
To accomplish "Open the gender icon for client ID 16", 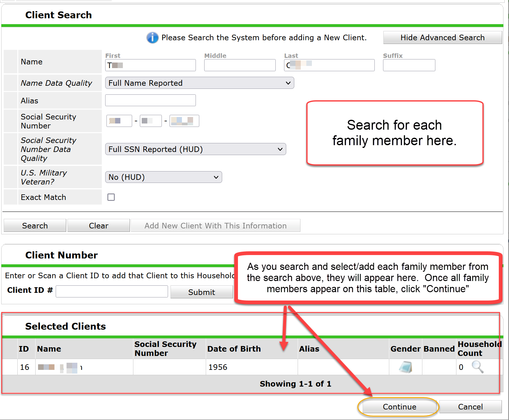I will coord(405,367).
